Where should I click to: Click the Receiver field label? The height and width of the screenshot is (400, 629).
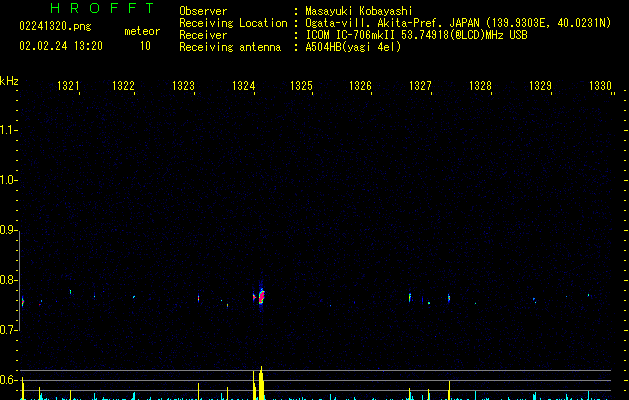pyautogui.click(x=203, y=35)
